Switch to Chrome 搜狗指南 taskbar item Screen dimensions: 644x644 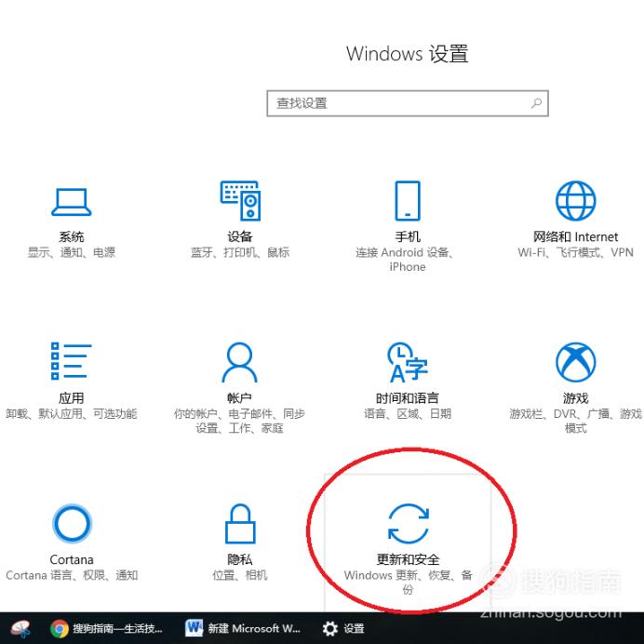(106, 628)
